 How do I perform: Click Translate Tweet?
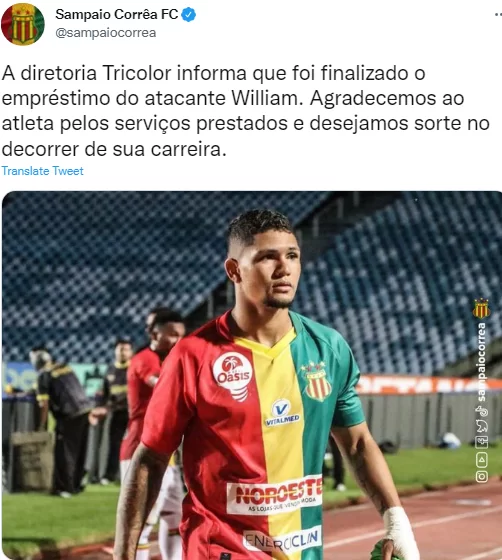[42, 171]
